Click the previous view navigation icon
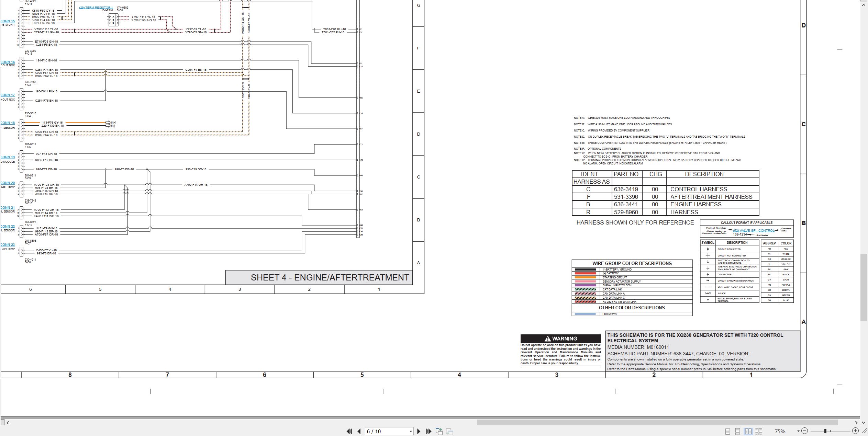This screenshot has width=868, height=436. (439, 431)
